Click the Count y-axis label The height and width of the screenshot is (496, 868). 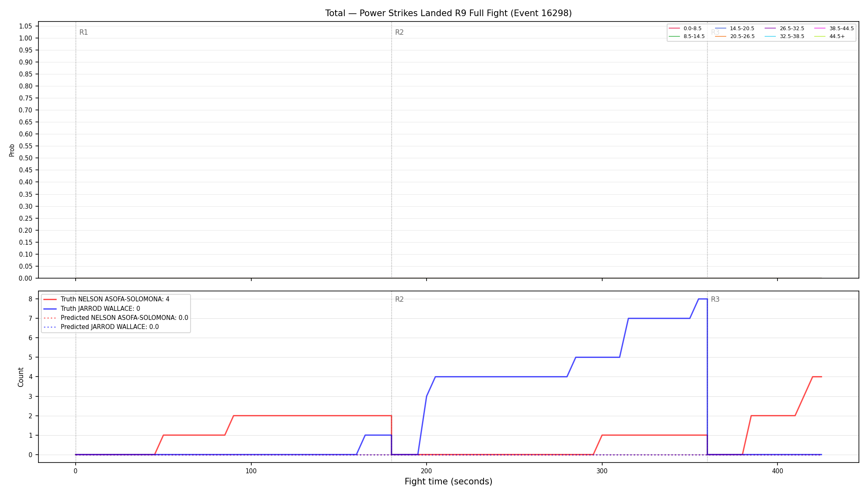click(21, 377)
